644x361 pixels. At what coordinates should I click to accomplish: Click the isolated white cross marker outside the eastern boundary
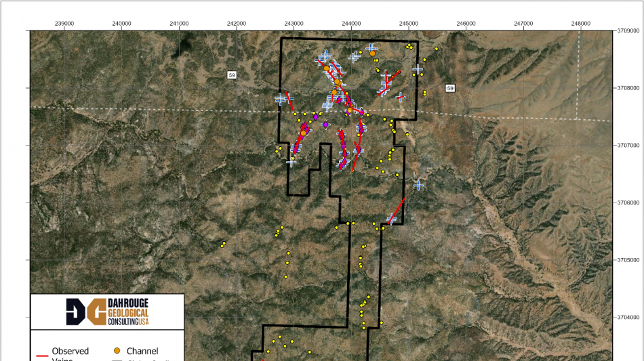click(x=419, y=185)
